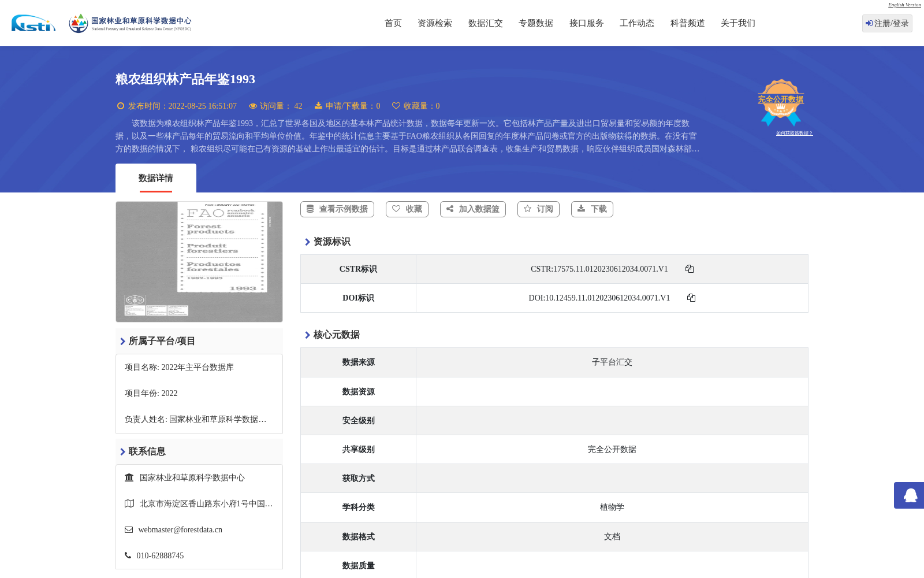Screen dimensions: 924x578
Task: Click the envelope icon beside email
Action: tap(129, 529)
